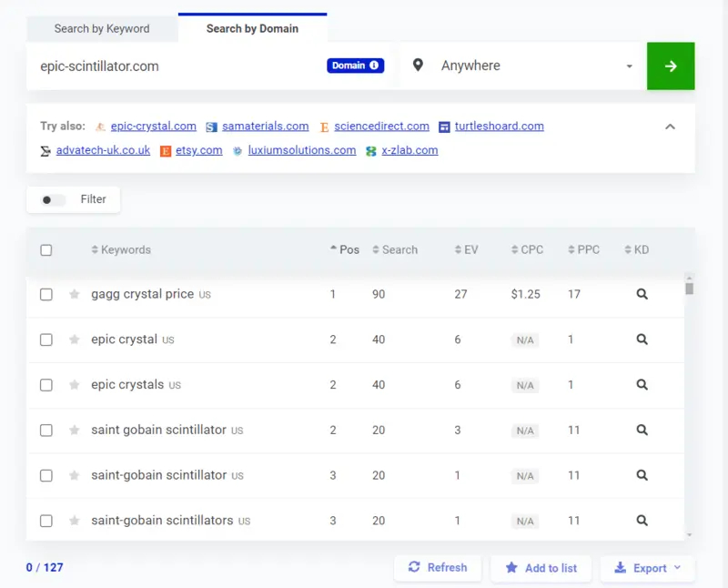Click the green arrow search button
The height and width of the screenshot is (588, 728).
(671, 66)
